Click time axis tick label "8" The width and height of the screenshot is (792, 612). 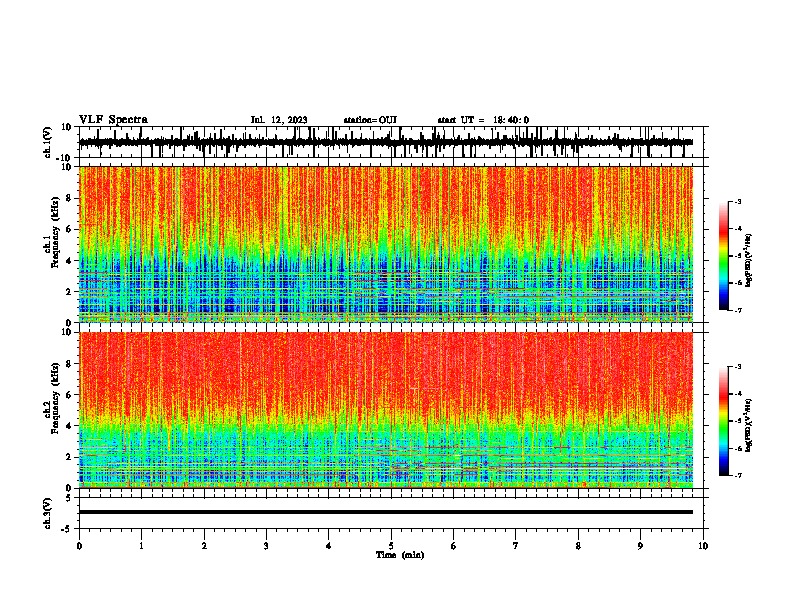pyautogui.click(x=578, y=546)
